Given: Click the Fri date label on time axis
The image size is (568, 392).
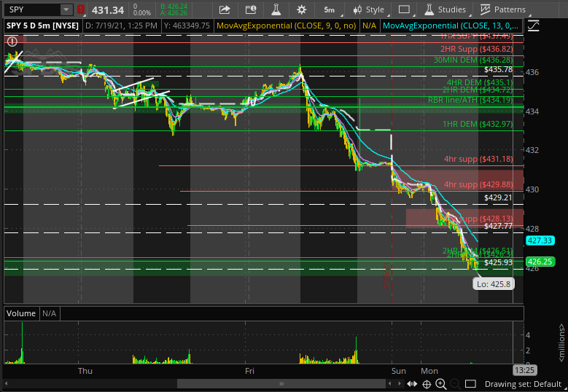Looking at the screenshot, I should (249, 371).
